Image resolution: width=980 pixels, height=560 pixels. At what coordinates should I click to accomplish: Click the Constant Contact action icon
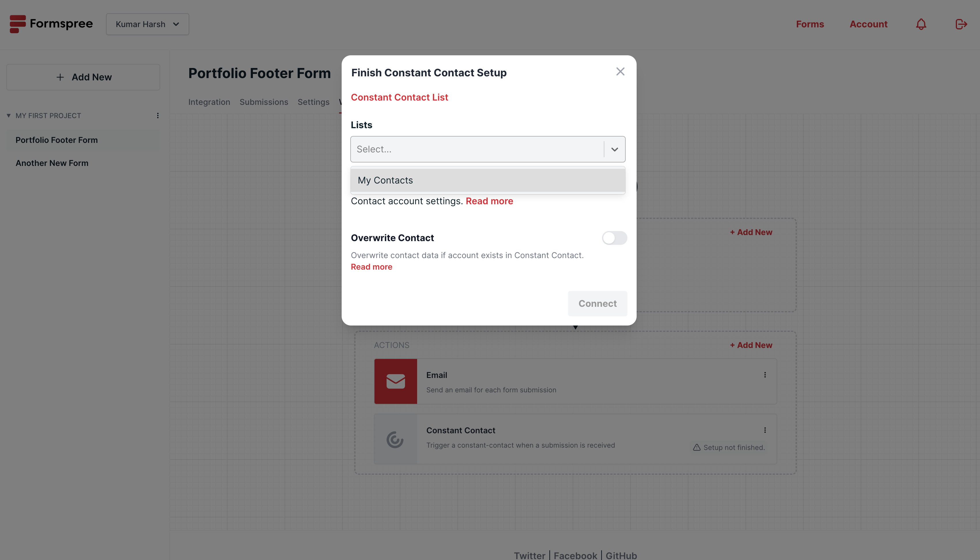[396, 439]
